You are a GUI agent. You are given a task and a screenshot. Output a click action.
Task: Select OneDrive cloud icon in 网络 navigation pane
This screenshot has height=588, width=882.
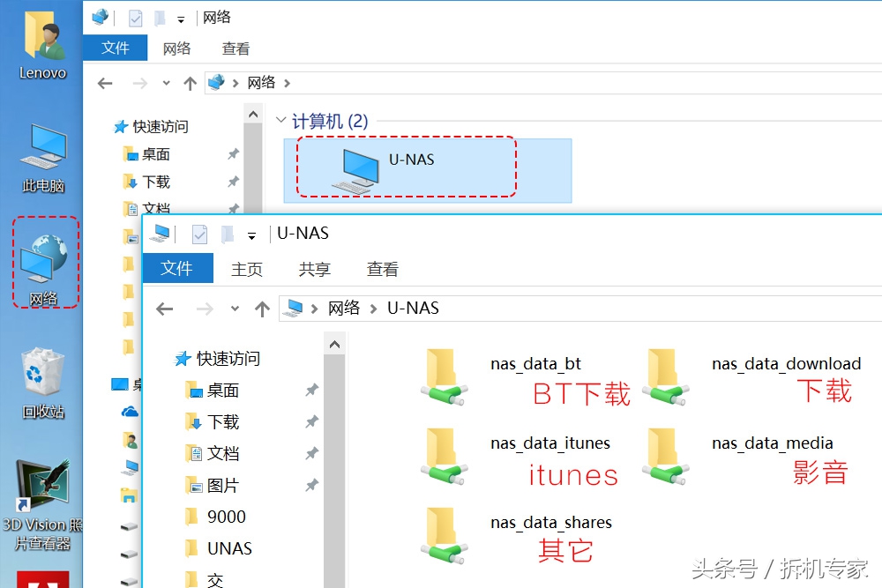click(x=130, y=412)
